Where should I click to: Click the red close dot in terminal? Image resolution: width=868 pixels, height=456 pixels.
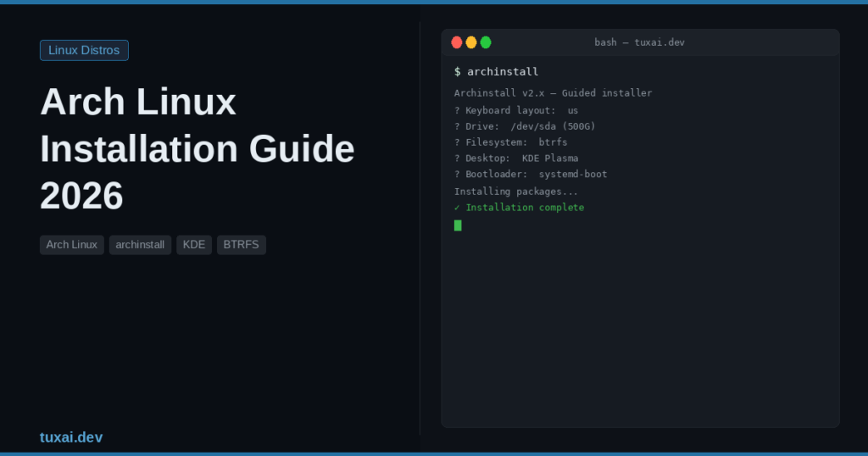click(457, 42)
